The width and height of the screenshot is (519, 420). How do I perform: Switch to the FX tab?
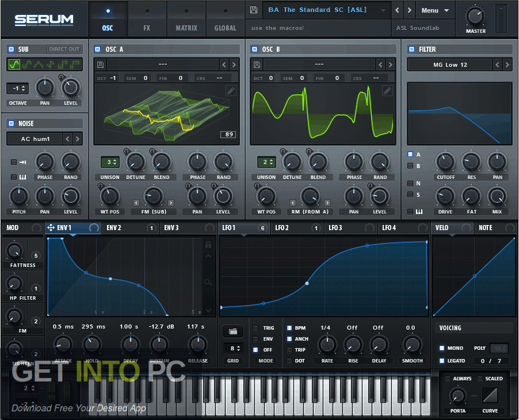click(147, 18)
